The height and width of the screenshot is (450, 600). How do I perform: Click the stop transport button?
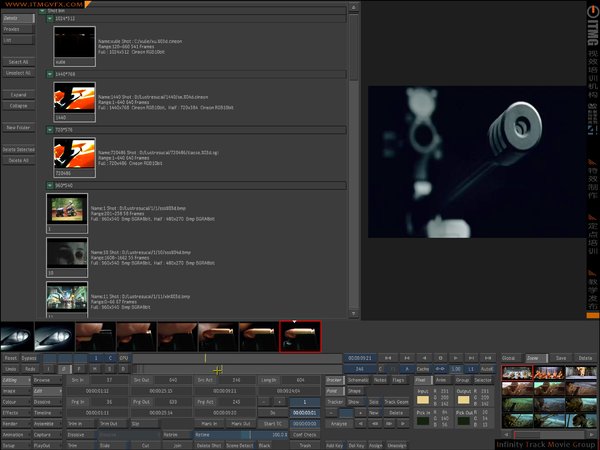[440, 357]
